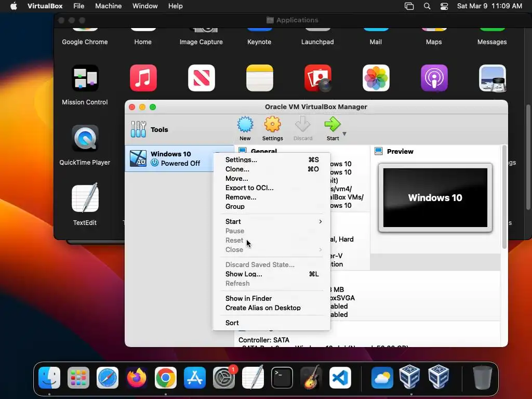Open the Podcasts icon in Applications
532x399 pixels.
pos(434,78)
